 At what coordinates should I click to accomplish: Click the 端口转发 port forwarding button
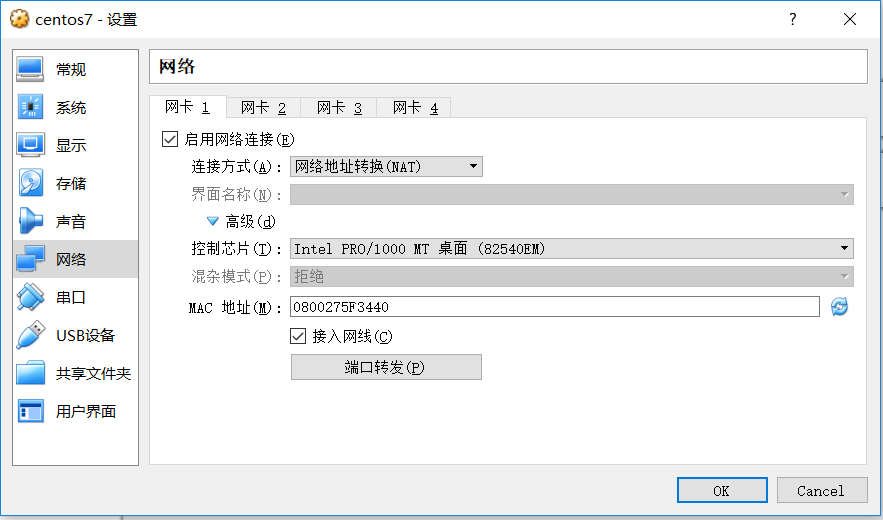(x=386, y=367)
